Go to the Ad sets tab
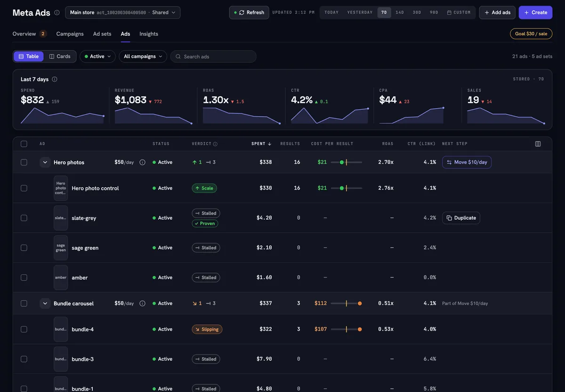The width and height of the screenshot is (565, 392). 102,34
